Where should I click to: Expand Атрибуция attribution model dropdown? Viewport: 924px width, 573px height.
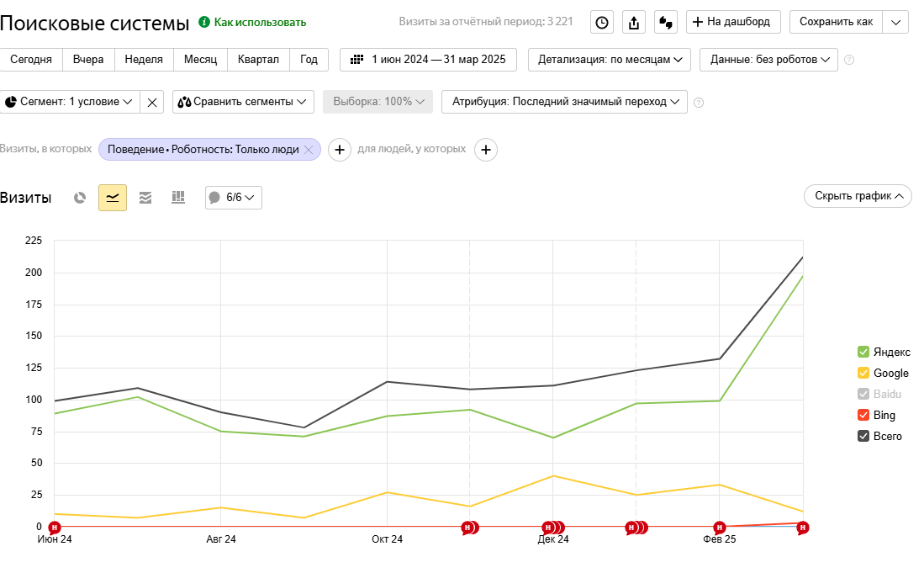coord(564,102)
